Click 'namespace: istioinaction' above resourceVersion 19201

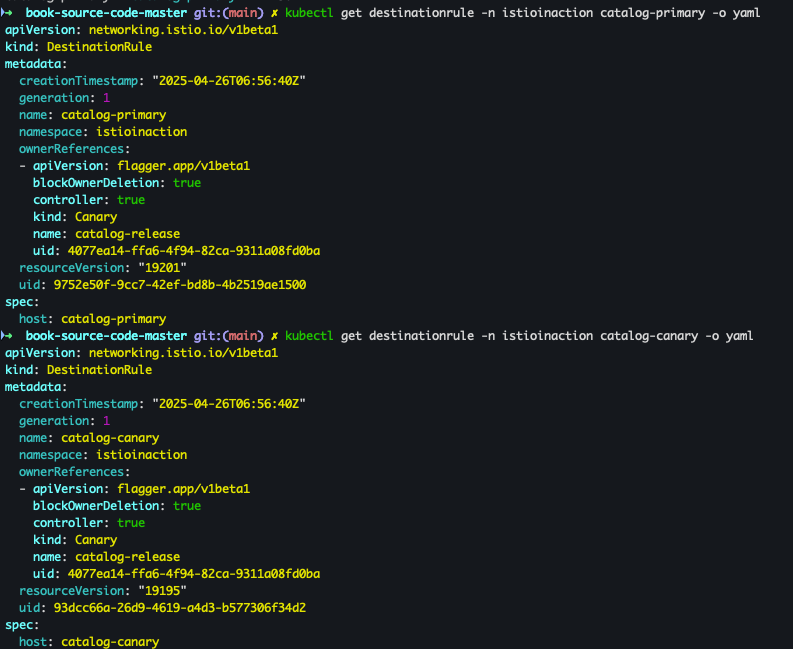[103, 132]
